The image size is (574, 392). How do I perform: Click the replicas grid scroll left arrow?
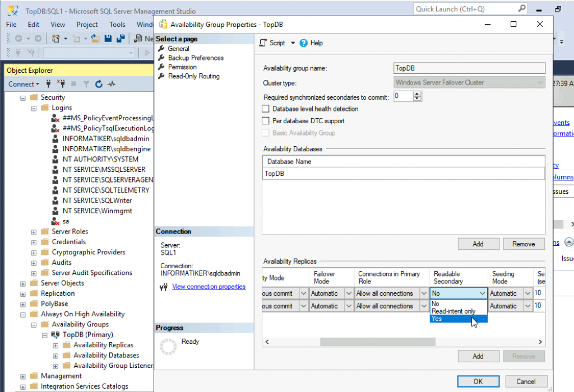point(267,342)
